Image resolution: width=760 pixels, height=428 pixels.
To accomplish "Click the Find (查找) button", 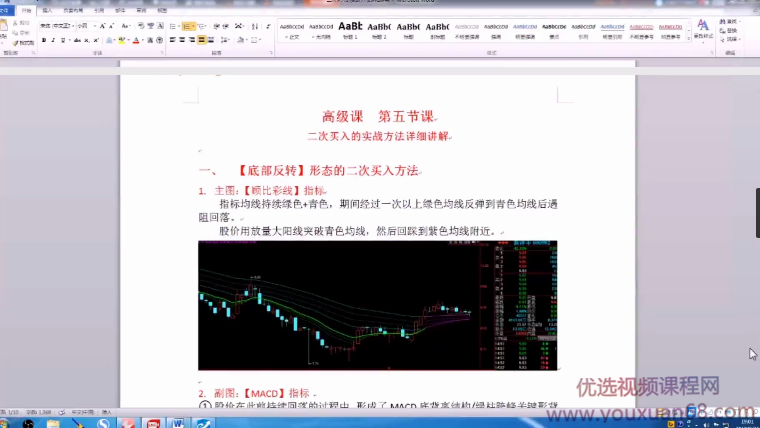I will click(x=728, y=22).
